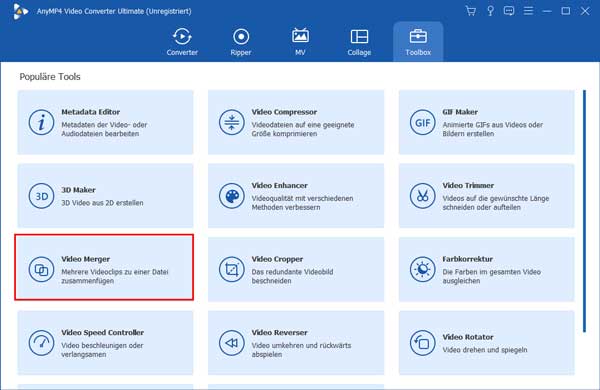Image resolution: width=600 pixels, height=390 pixels.
Task: Click the AnyMP4 app logo
Action: coord(20,11)
